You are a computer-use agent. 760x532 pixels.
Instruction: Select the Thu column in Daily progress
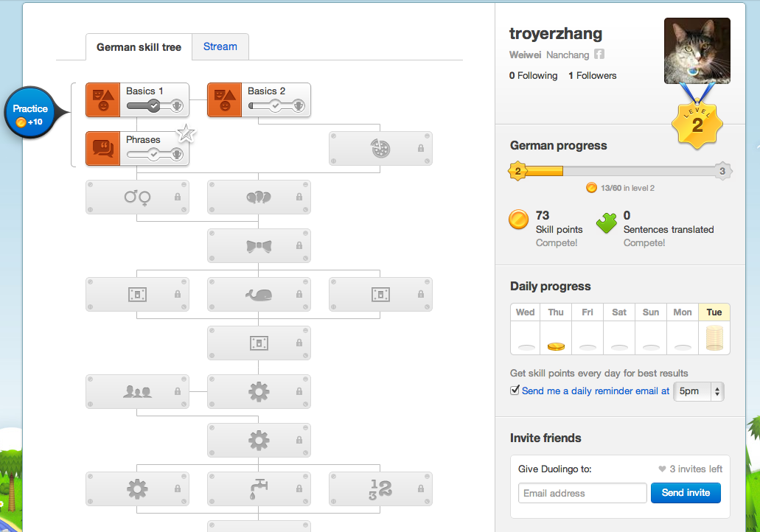556,329
